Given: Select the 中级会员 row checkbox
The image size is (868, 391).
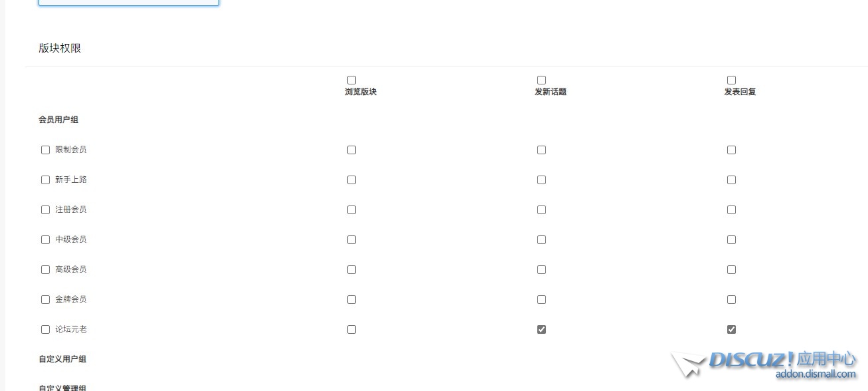Looking at the screenshot, I should pyautogui.click(x=45, y=240).
